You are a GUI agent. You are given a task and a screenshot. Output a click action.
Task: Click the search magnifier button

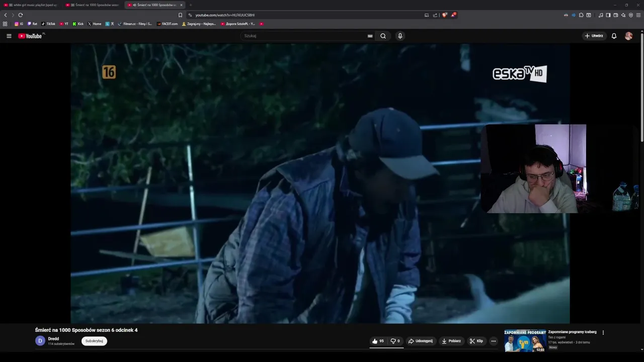click(x=383, y=36)
